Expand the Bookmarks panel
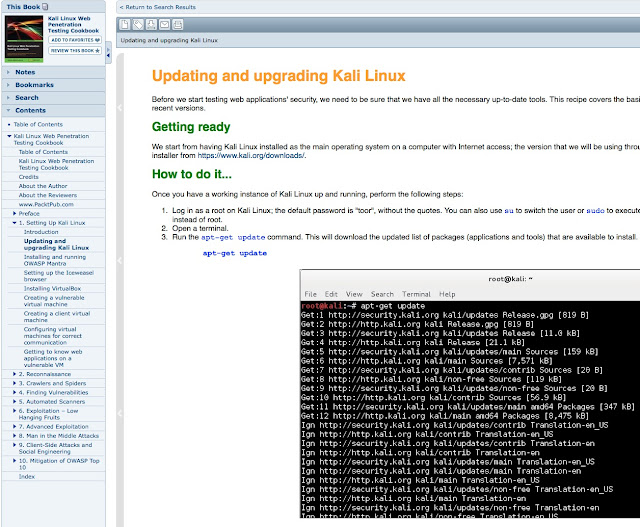 53,85
